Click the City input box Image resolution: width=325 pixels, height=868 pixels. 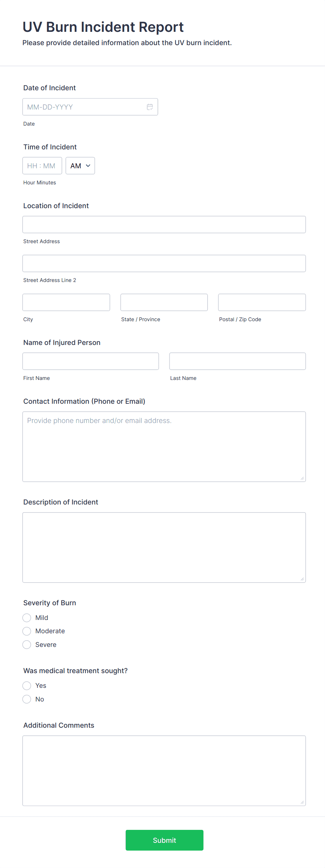point(66,302)
